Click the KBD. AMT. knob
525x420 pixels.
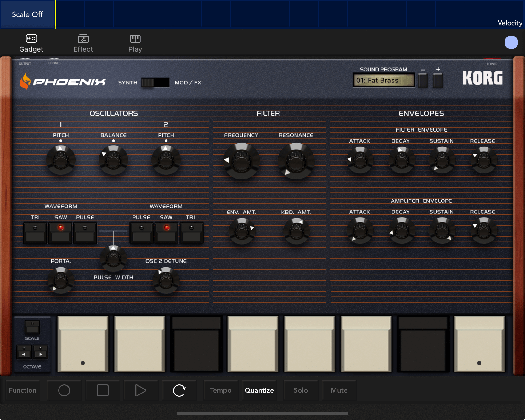[x=296, y=231]
